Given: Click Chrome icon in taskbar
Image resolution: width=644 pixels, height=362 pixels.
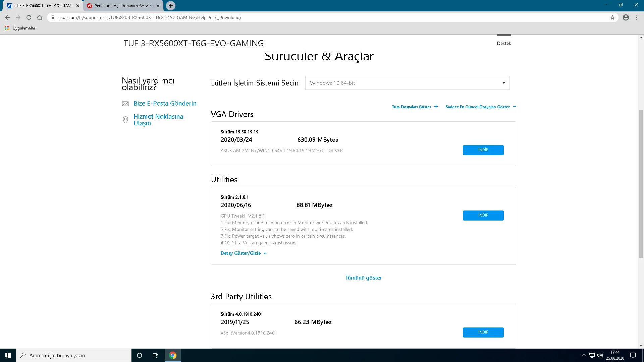Looking at the screenshot, I should click(x=173, y=355).
